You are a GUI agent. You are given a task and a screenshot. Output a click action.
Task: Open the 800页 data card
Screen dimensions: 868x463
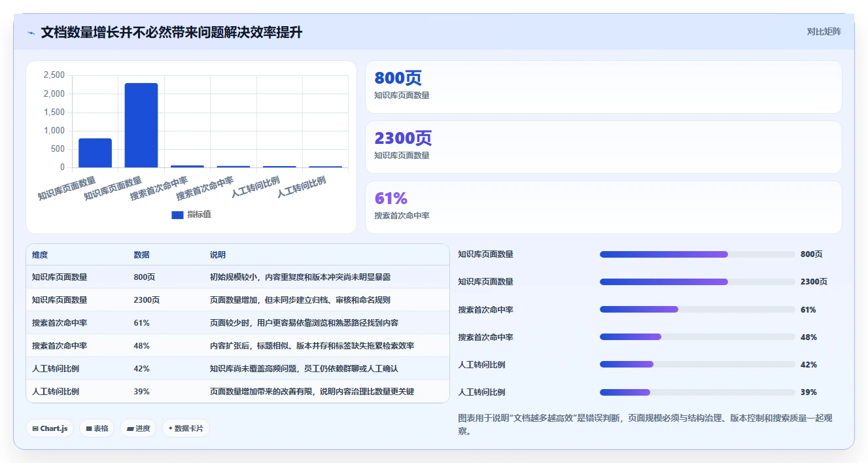tap(603, 87)
